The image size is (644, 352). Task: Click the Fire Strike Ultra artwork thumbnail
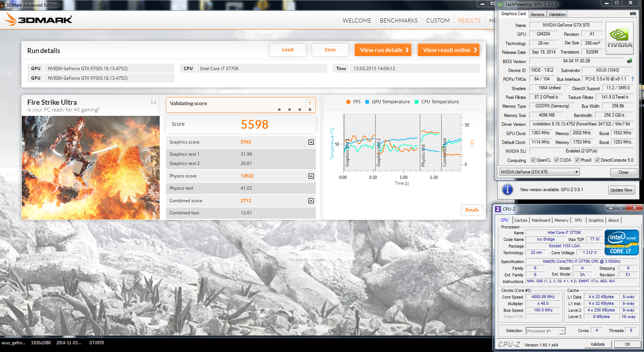91,168
